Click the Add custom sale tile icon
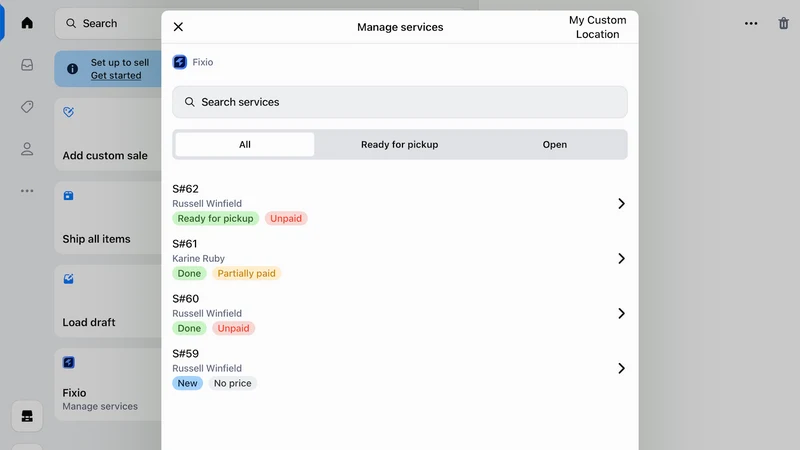 [x=68, y=112]
